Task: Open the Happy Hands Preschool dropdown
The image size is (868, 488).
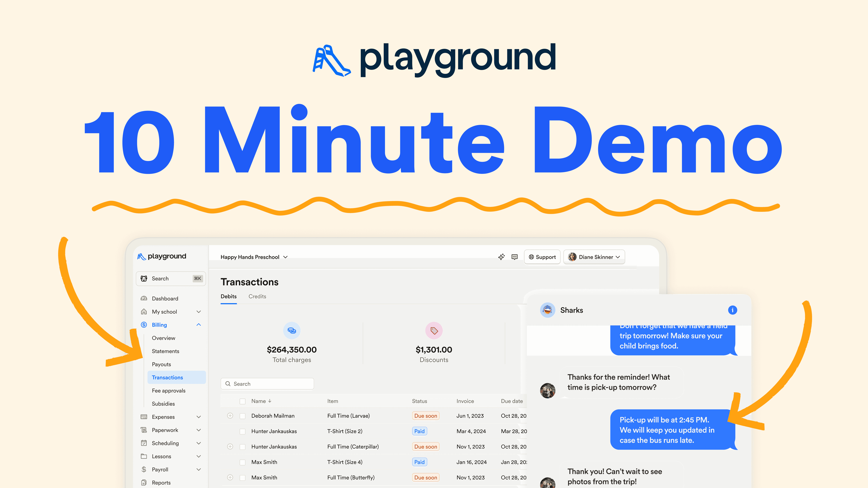Action: tap(254, 257)
